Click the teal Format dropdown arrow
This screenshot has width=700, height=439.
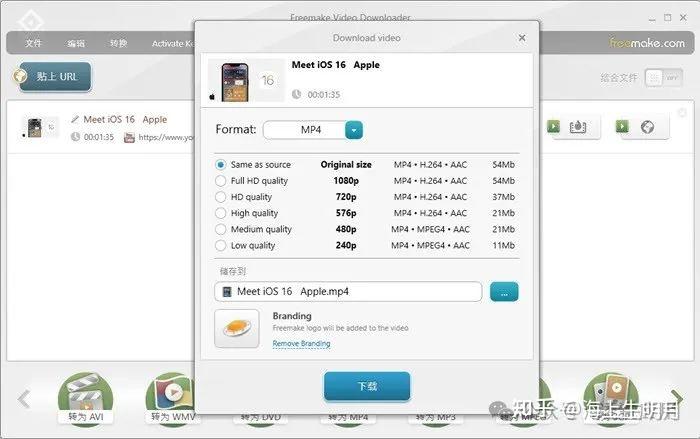pos(354,130)
